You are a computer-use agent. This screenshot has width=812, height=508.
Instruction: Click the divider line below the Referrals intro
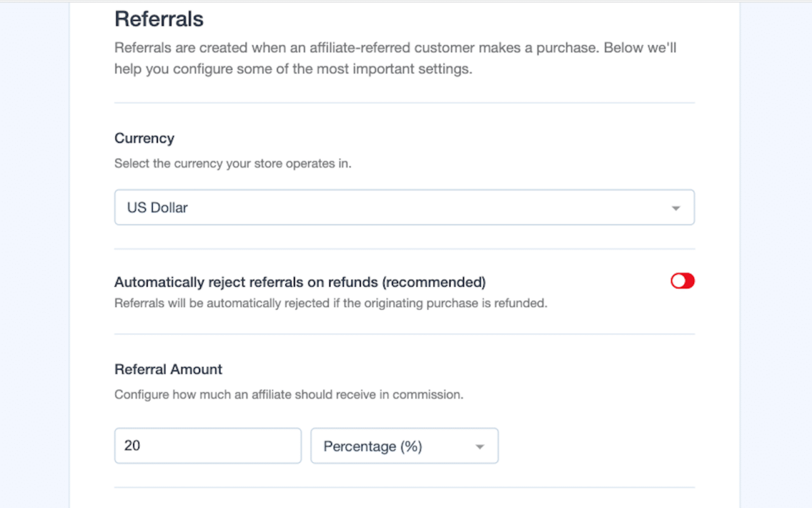coord(404,103)
